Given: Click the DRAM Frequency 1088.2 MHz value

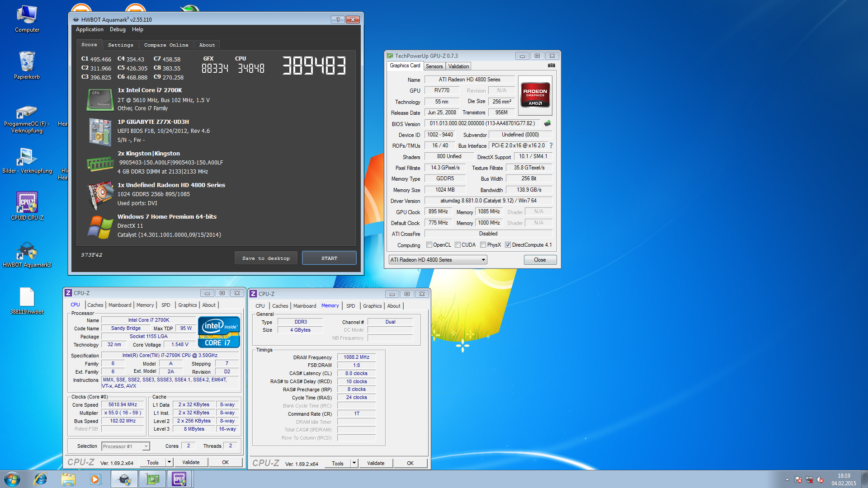Looking at the screenshot, I should tap(356, 357).
